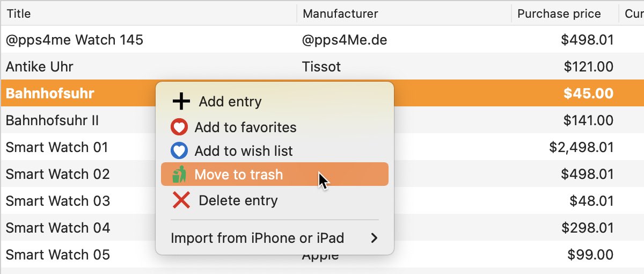
Task: Sort table by Title column header
Action: 18,13
